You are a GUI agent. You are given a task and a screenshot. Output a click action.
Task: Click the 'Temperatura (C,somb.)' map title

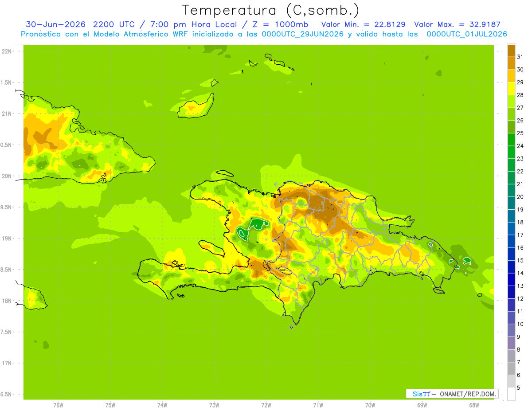point(270,10)
